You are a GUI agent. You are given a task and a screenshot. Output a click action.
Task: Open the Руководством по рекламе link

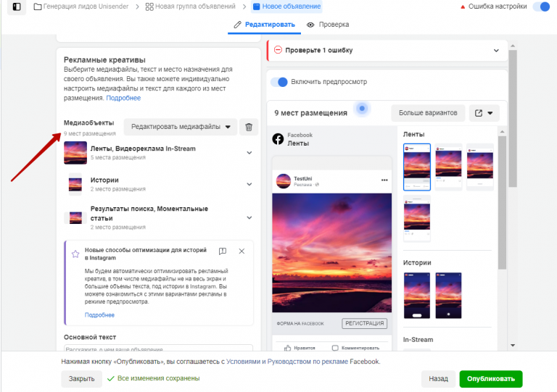tap(308, 362)
